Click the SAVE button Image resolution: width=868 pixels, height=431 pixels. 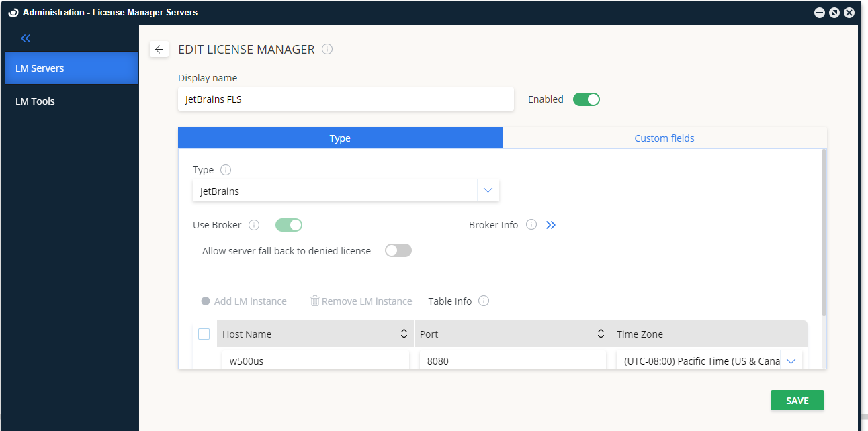click(x=797, y=400)
